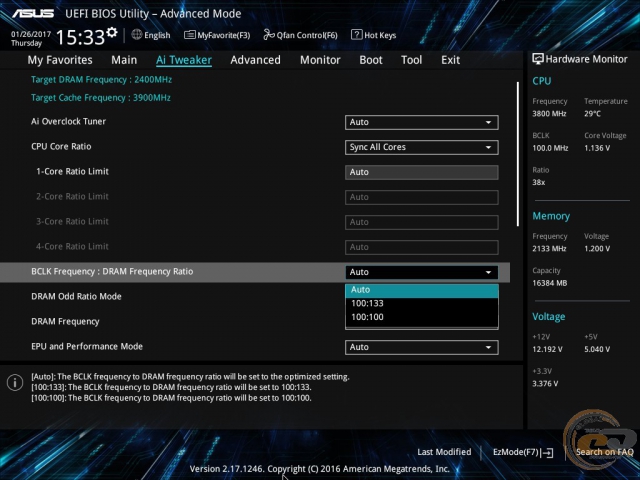The width and height of the screenshot is (640, 480).
Task: Click the Hardware Monitor screen icon
Action: (x=538, y=59)
